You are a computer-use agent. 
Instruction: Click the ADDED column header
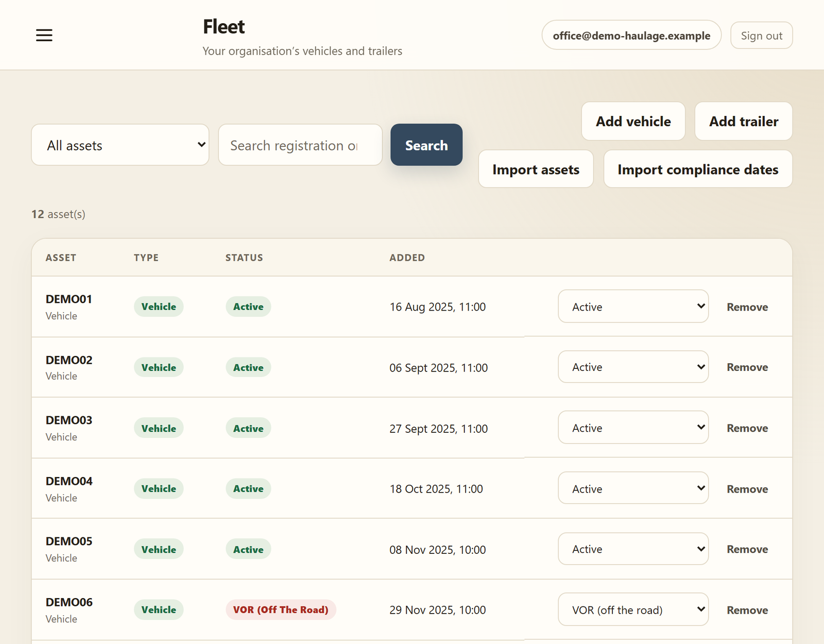[407, 258]
